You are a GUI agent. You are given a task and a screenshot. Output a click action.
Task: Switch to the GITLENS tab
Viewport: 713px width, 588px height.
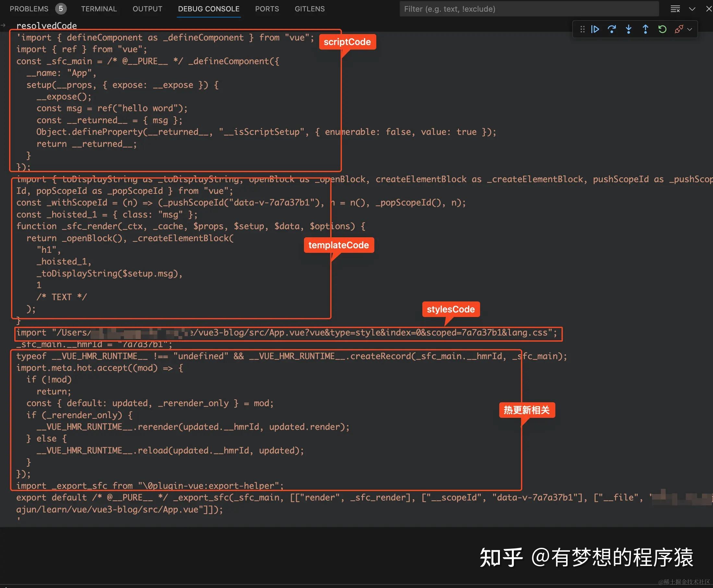[x=309, y=9]
